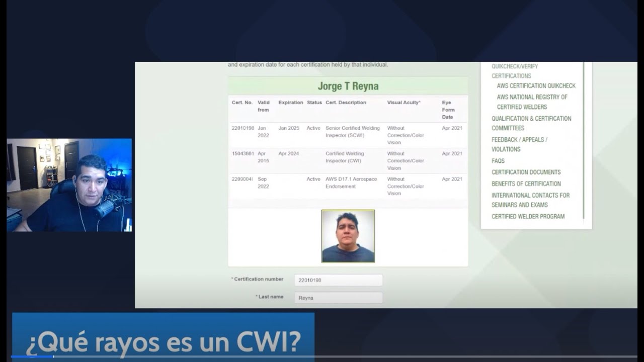Open International Contacts for Seminars and Exams
The image size is (644, 362).
(531, 200)
